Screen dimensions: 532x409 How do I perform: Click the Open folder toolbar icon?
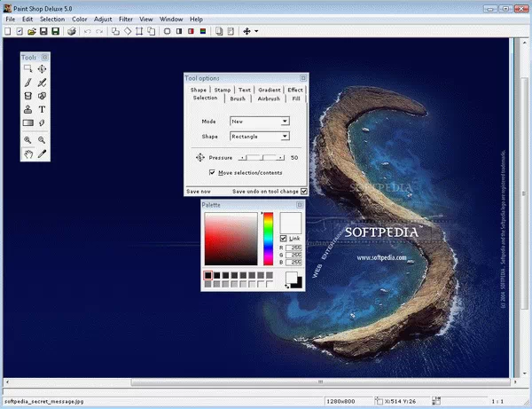(x=31, y=31)
